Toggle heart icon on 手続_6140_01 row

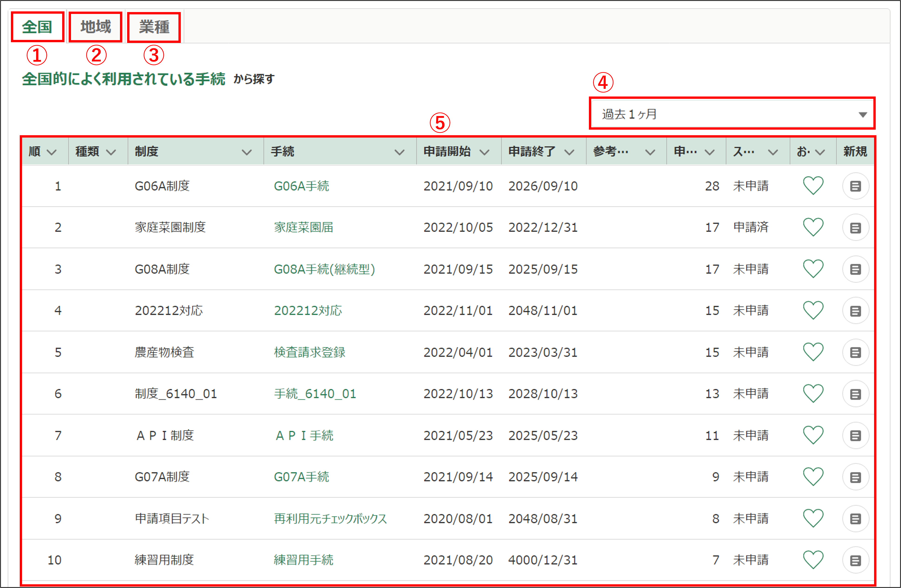coord(813,394)
